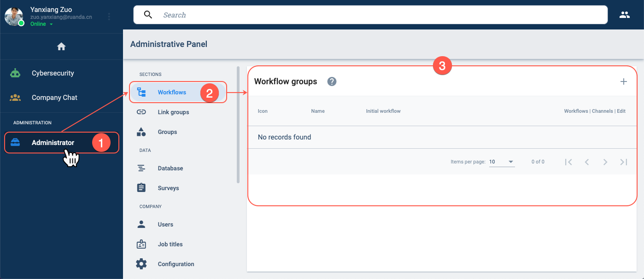
Task: Open the Items per page dropdown
Action: click(502, 162)
